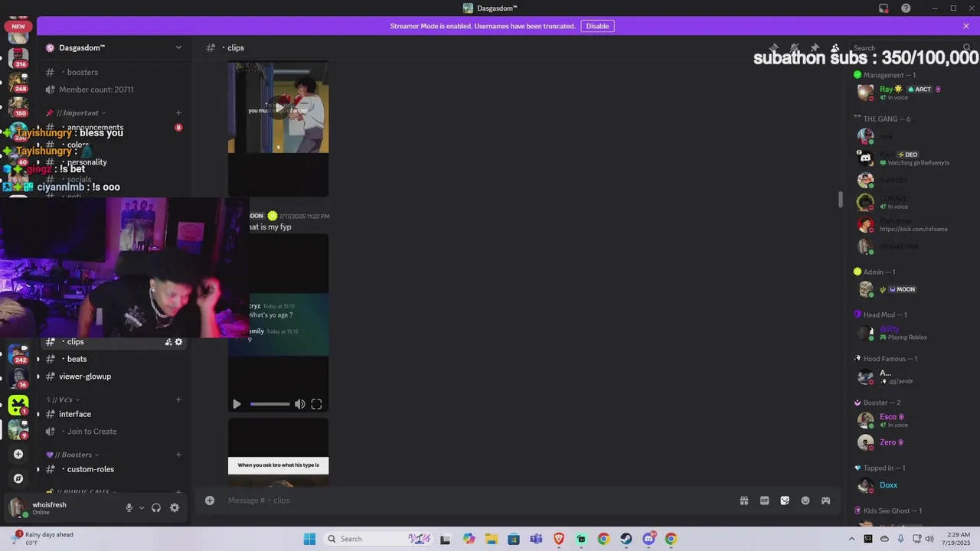The height and width of the screenshot is (551, 980).
Task: Click the Discord search box in header
Action: pyautogui.click(x=911, y=47)
